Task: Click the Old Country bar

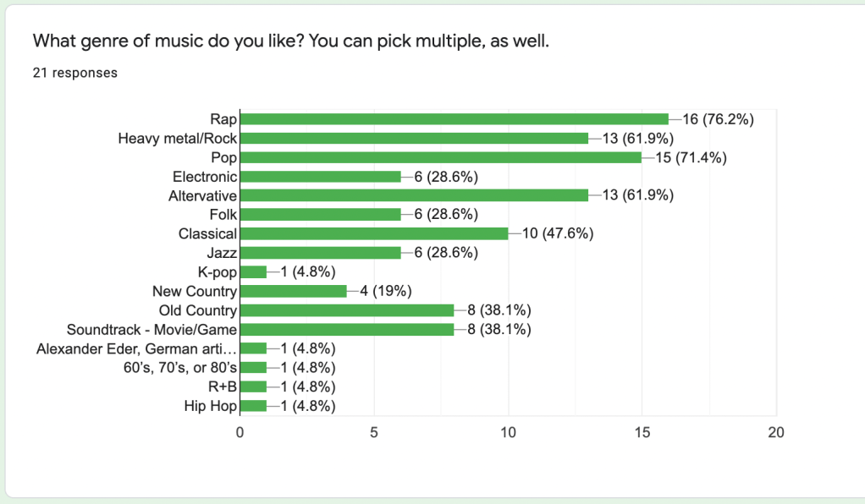Action: pyautogui.click(x=347, y=310)
